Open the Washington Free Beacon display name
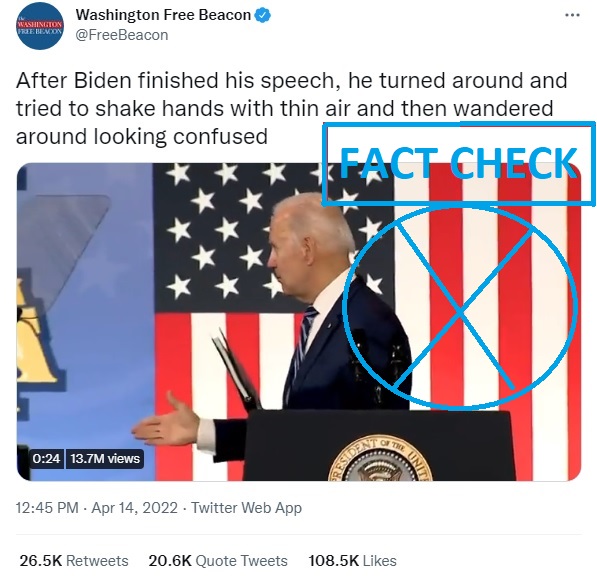 [163, 15]
